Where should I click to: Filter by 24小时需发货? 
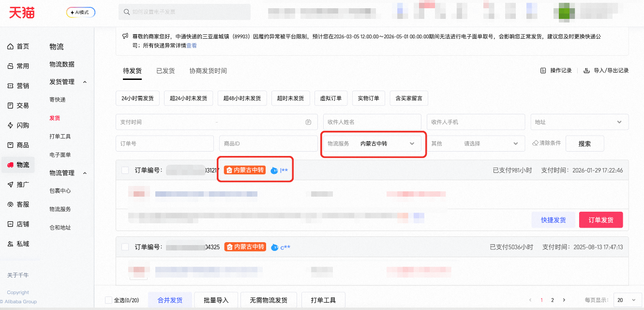pyautogui.click(x=137, y=98)
